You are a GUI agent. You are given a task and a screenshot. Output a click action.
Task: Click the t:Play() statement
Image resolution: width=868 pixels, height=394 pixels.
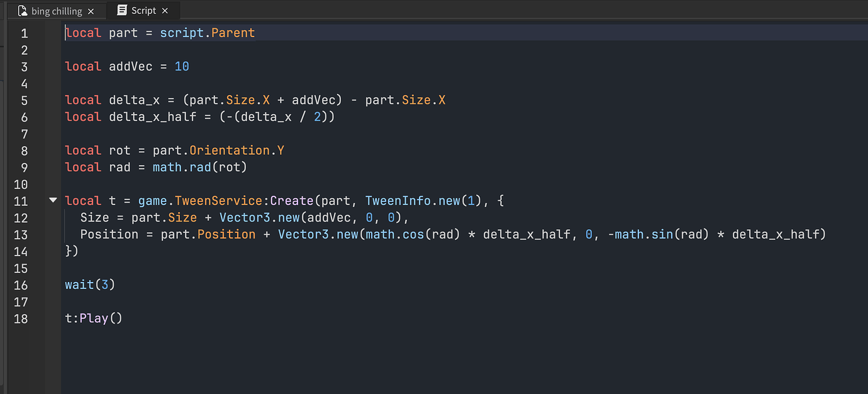pos(93,318)
